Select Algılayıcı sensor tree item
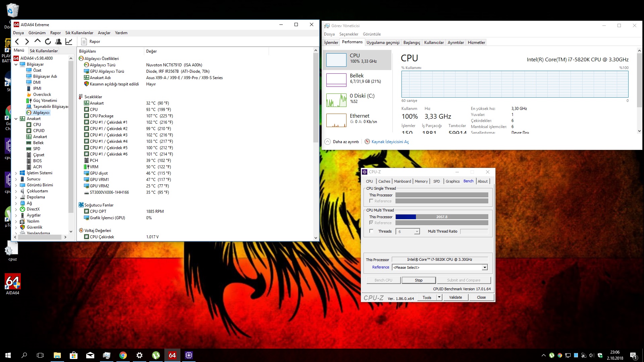The height and width of the screenshot is (362, 644). tap(41, 113)
